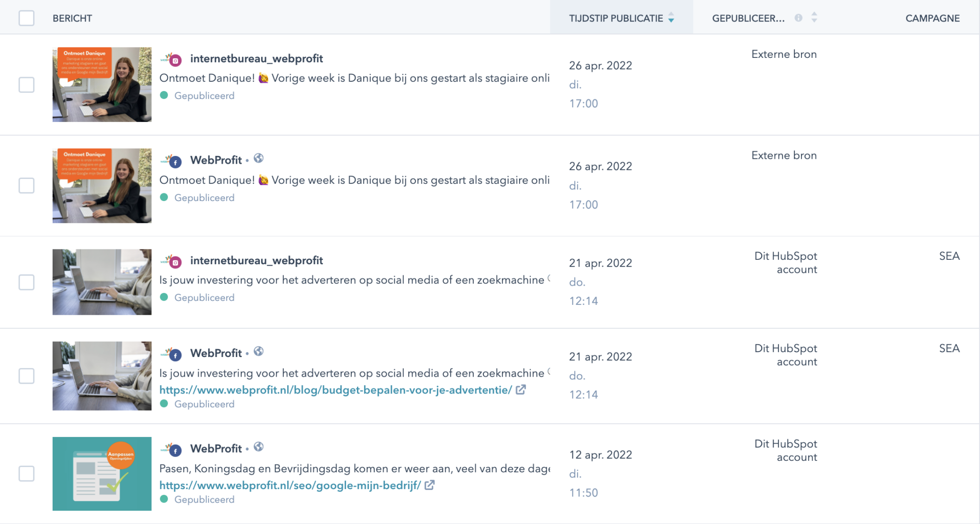Select checkbox for Pasen Koningsdag post
This screenshot has height=524, width=980.
26,473
